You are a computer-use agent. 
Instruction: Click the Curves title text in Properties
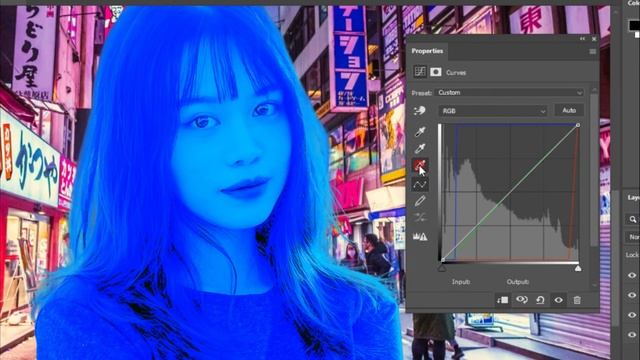click(456, 73)
